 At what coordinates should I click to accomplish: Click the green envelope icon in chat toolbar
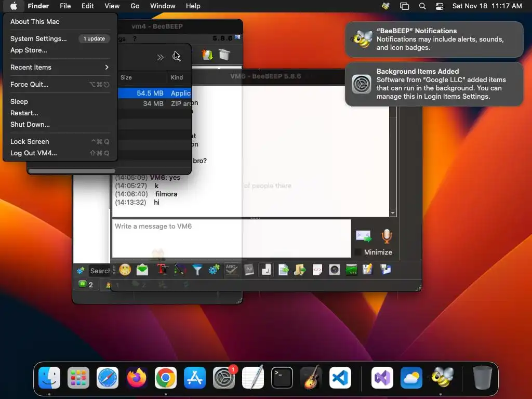[x=142, y=270]
